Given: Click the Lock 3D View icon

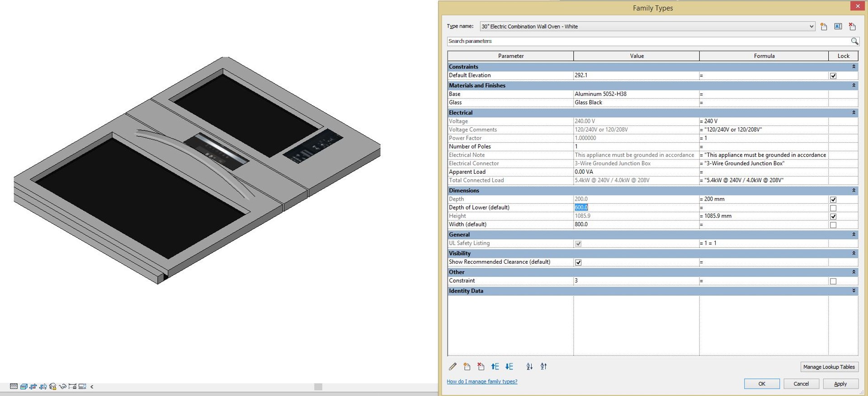Looking at the screenshot, I should (x=53, y=387).
